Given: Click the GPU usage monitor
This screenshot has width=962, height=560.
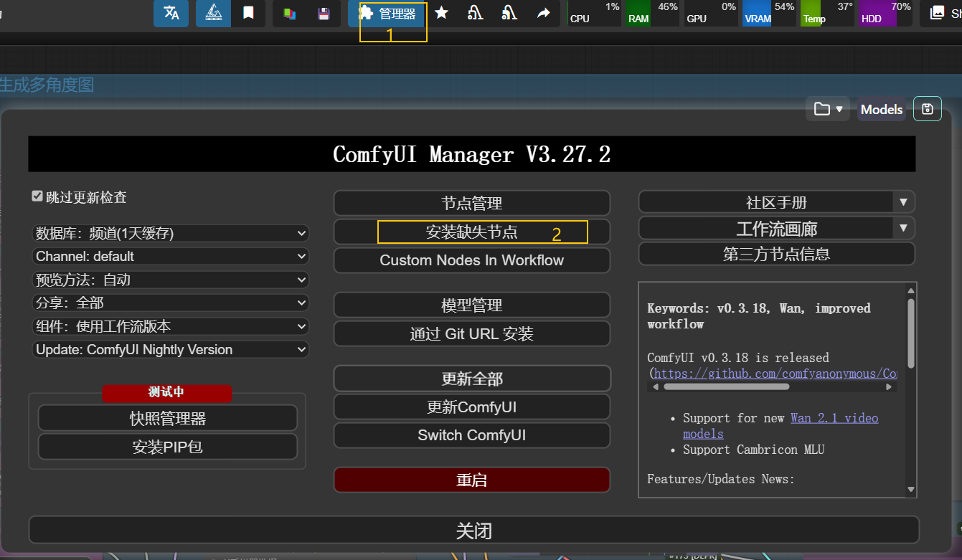Looking at the screenshot, I should [x=711, y=13].
